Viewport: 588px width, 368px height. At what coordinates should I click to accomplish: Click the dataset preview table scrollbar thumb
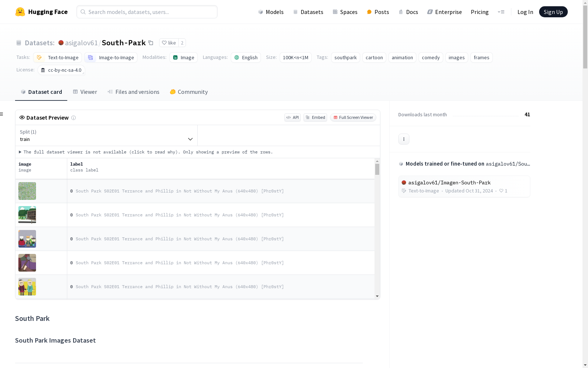pyautogui.click(x=377, y=169)
